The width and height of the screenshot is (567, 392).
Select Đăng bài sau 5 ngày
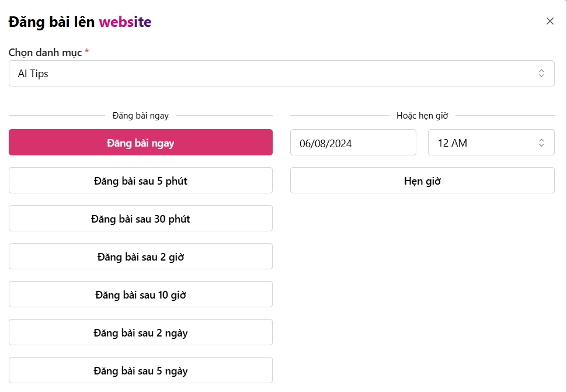click(140, 370)
